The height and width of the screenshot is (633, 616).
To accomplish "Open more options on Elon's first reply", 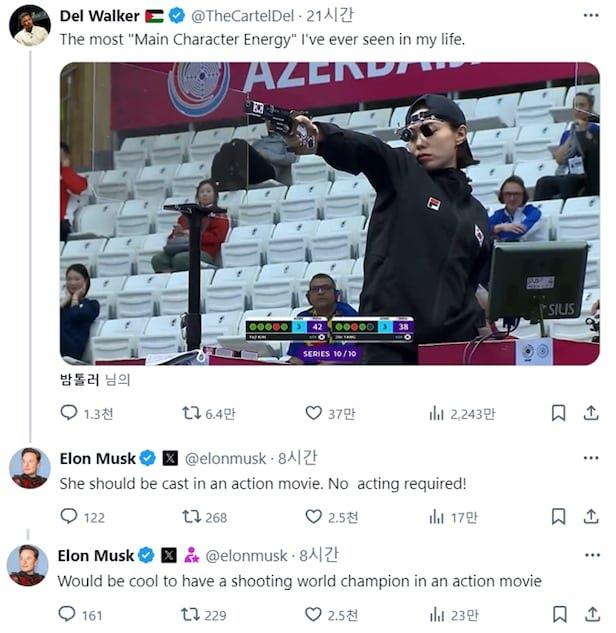I will pos(590,458).
